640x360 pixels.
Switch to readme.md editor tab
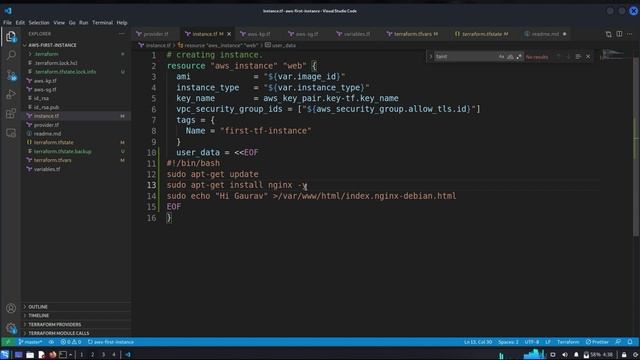coord(545,34)
